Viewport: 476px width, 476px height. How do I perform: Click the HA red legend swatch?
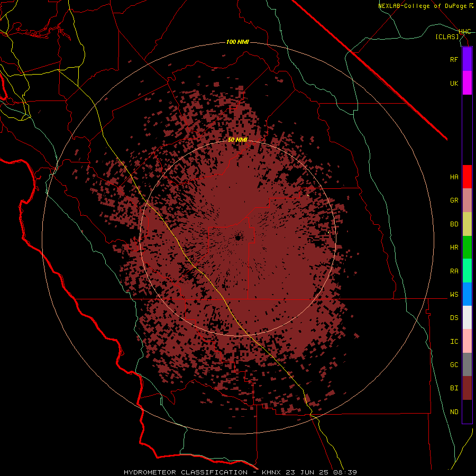coord(467,177)
